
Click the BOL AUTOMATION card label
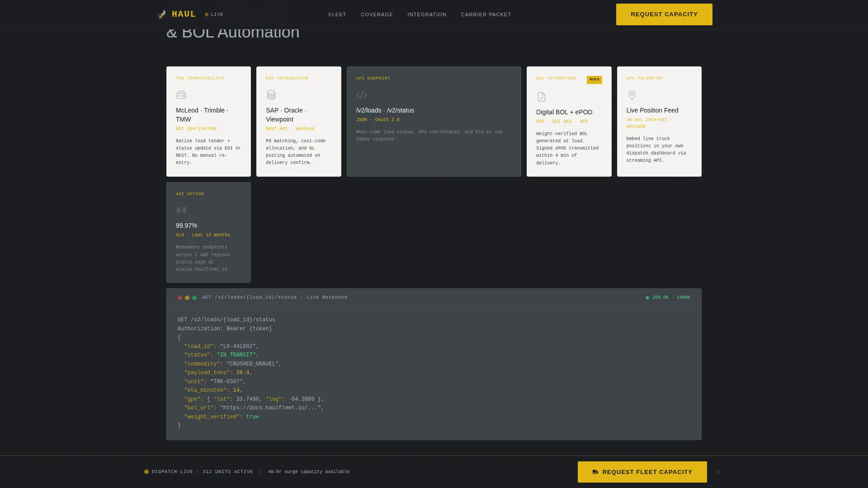(556, 79)
